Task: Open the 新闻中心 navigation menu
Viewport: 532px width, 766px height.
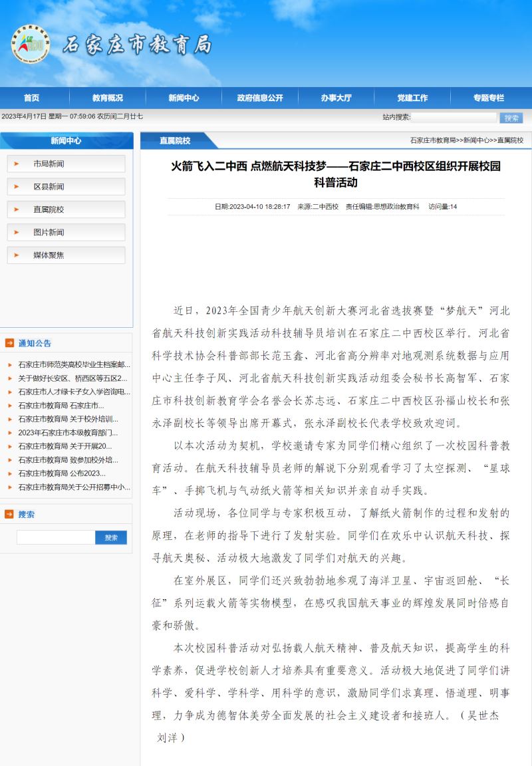Action: [184, 98]
